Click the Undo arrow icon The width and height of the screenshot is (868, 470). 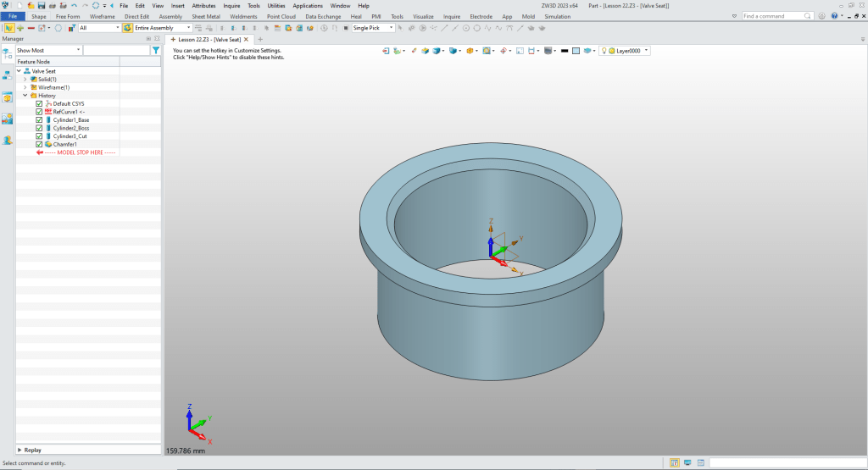pyautogui.click(x=74, y=5)
